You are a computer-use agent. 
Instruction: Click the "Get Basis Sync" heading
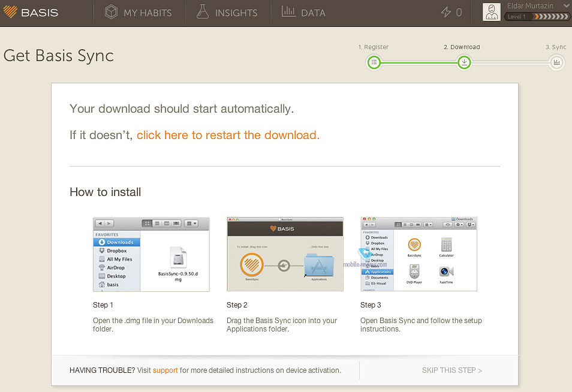pos(59,56)
